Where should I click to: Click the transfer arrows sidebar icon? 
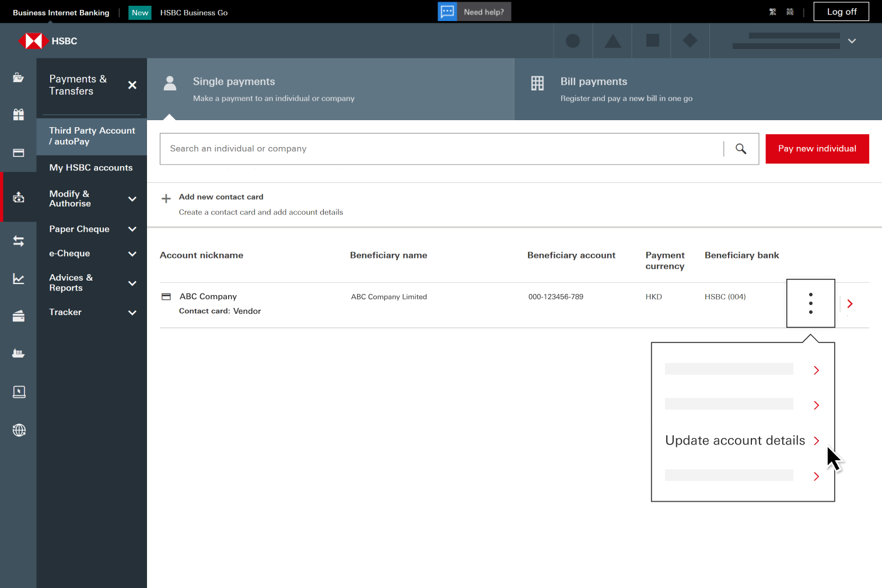[x=19, y=242]
